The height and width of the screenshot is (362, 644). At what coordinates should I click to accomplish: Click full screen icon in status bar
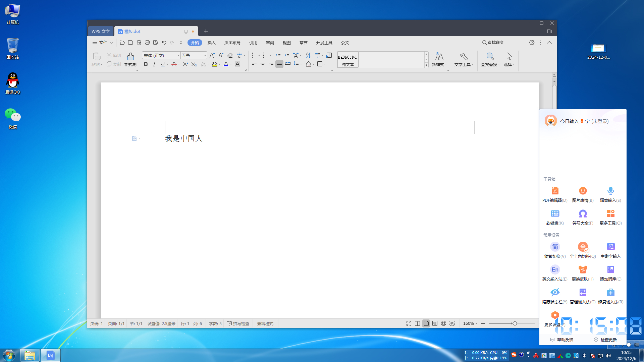tap(409, 323)
